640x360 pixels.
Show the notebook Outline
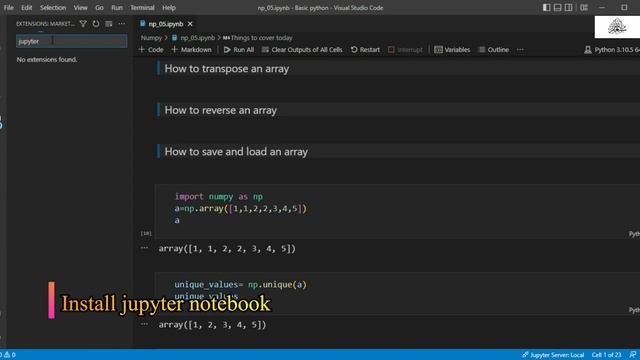[494, 50]
